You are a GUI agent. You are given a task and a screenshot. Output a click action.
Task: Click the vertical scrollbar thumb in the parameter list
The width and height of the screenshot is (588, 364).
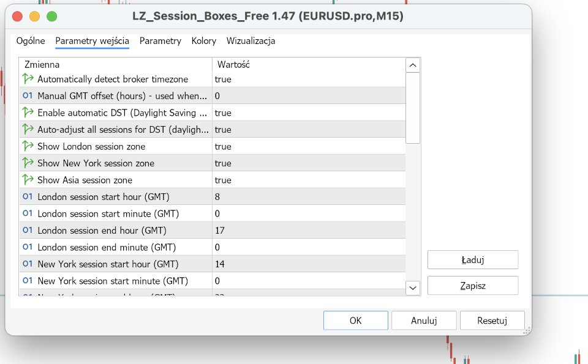click(412, 108)
